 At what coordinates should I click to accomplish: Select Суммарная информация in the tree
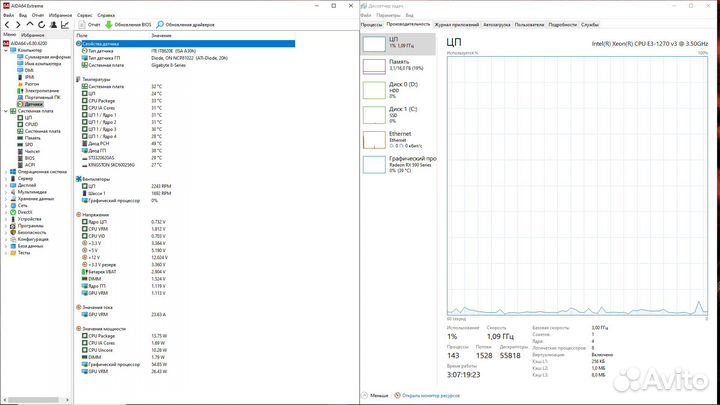[x=44, y=57]
